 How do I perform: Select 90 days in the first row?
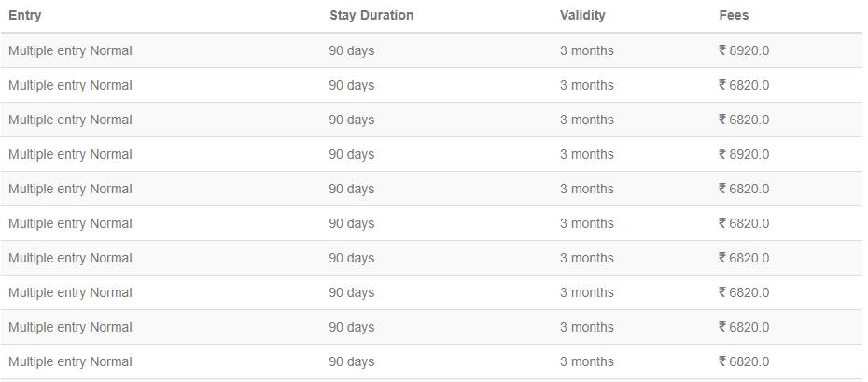pos(352,51)
